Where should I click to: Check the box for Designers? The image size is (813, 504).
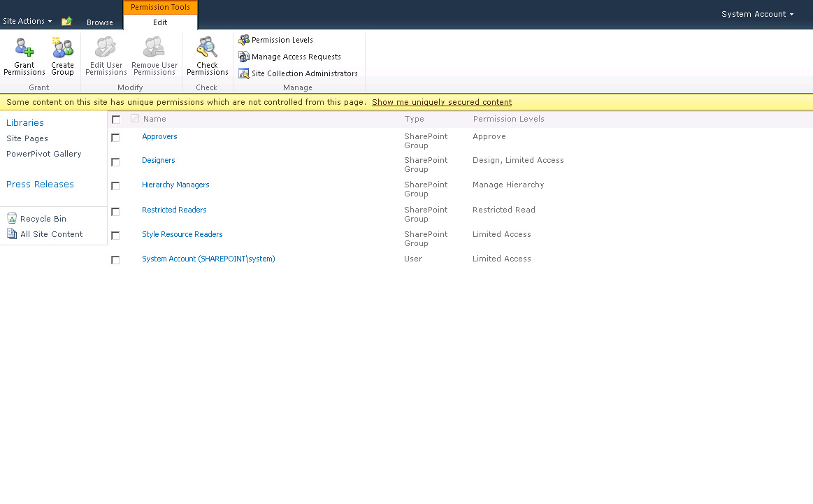115,161
